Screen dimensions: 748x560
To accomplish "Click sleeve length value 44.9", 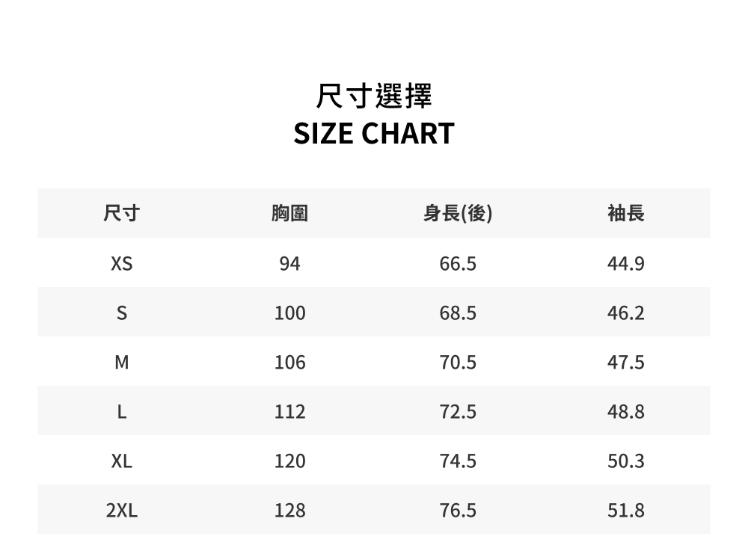I will [x=626, y=263].
